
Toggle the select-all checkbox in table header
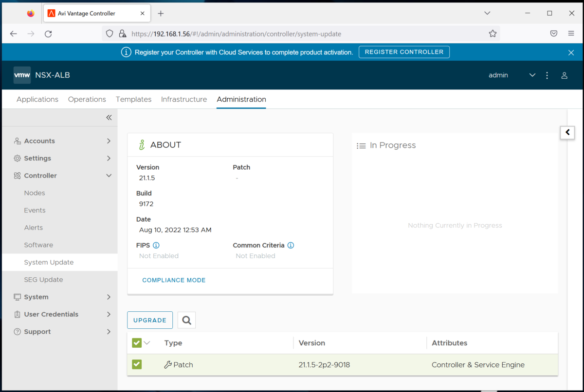[x=137, y=343]
